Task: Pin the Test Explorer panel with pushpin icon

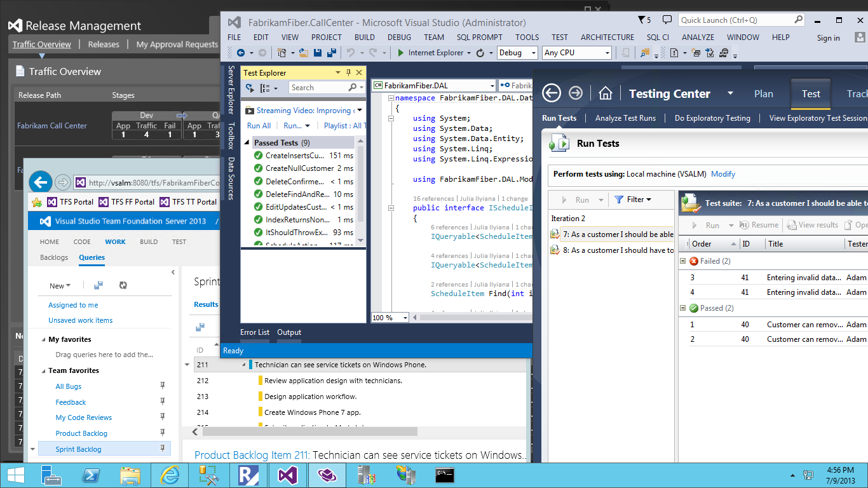Action: point(348,72)
